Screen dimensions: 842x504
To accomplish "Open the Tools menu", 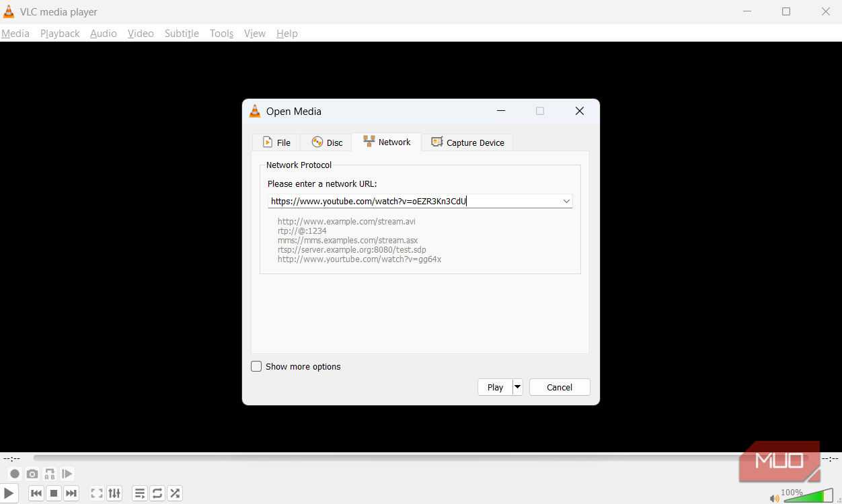I will tap(221, 34).
